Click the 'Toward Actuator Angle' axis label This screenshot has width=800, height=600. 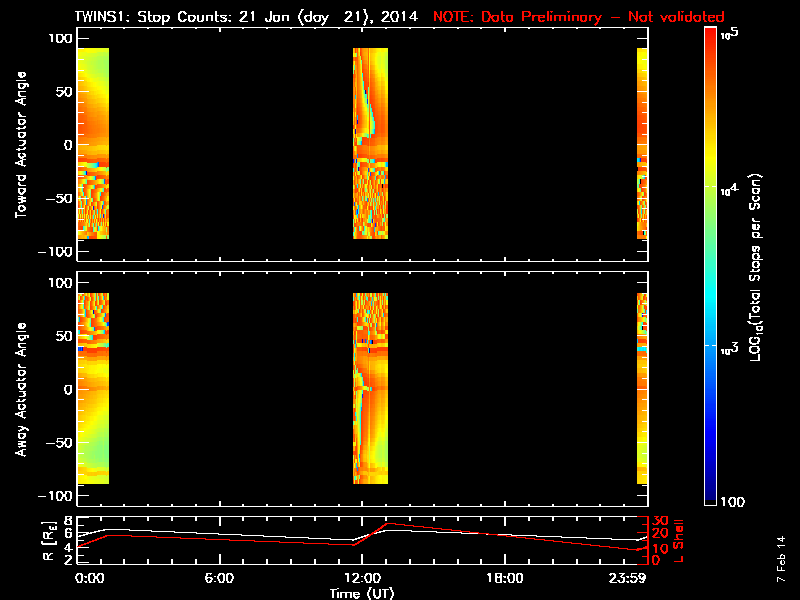[x=20, y=145]
